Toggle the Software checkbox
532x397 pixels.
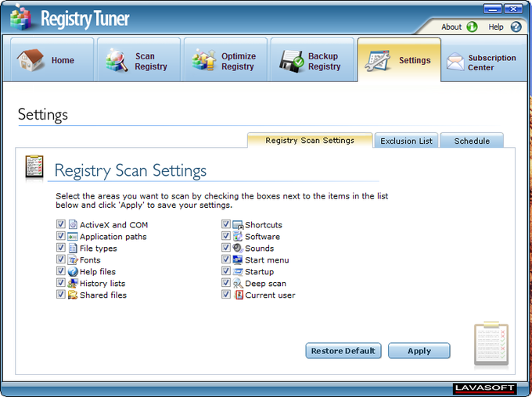226,236
